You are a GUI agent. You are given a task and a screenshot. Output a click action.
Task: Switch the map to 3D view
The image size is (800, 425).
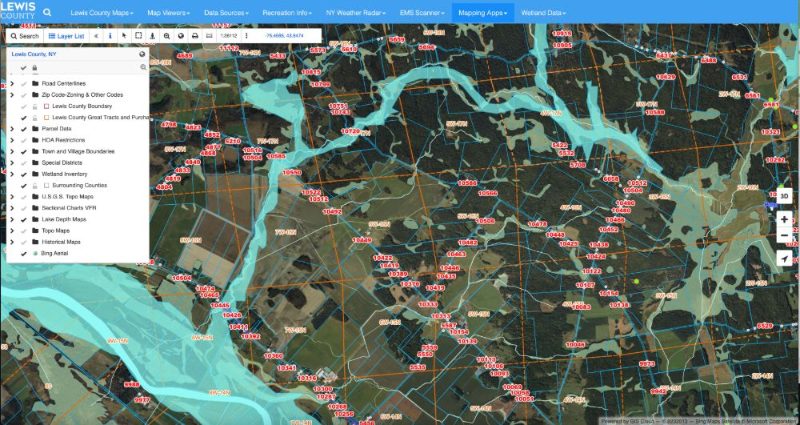tap(784, 196)
